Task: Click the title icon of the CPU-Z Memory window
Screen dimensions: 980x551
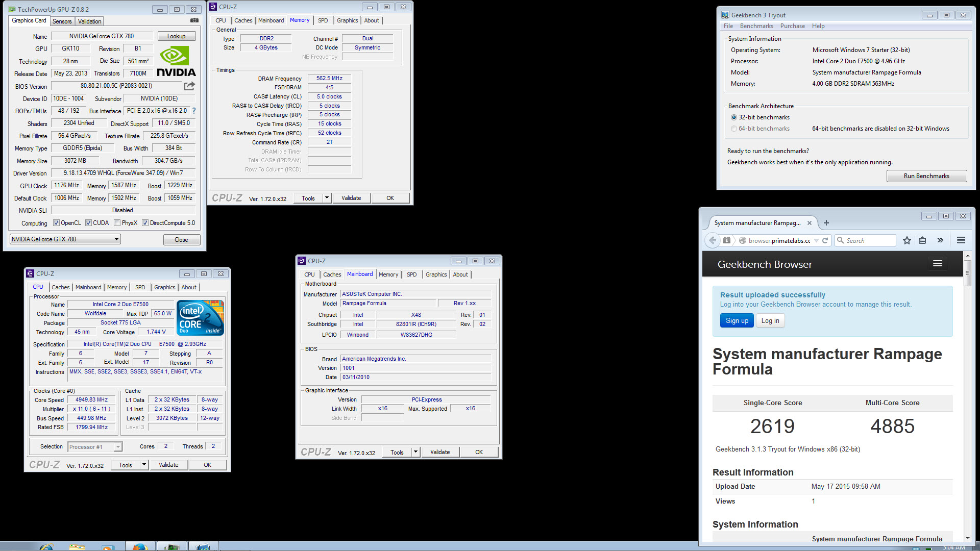Action: pyautogui.click(x=213, y=7)
